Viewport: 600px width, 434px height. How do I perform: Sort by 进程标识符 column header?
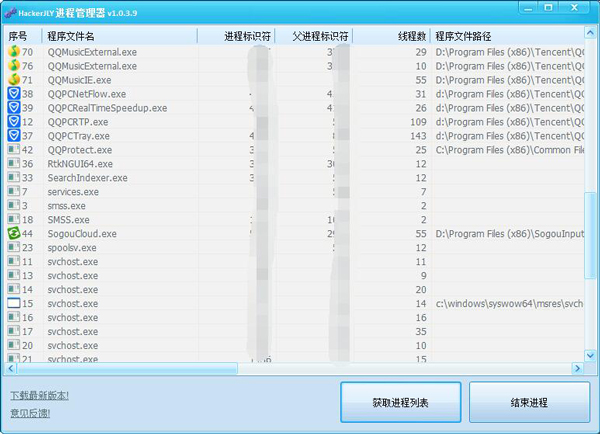(236, 36)
